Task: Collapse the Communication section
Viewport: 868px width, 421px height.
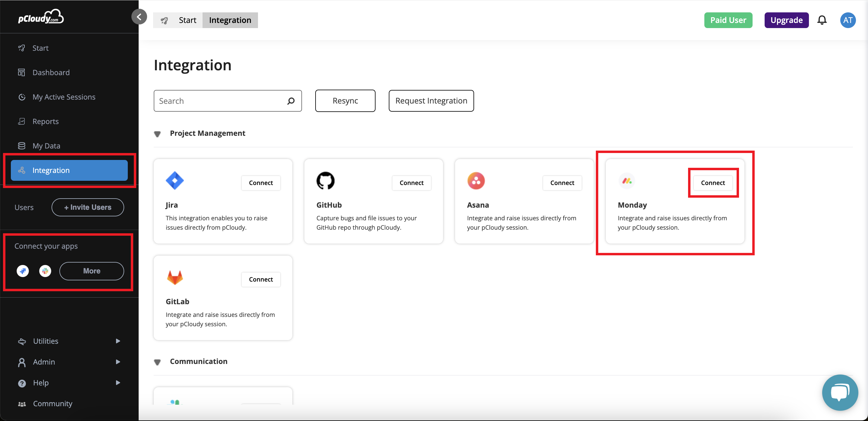Action: click(x=157, y=362)
